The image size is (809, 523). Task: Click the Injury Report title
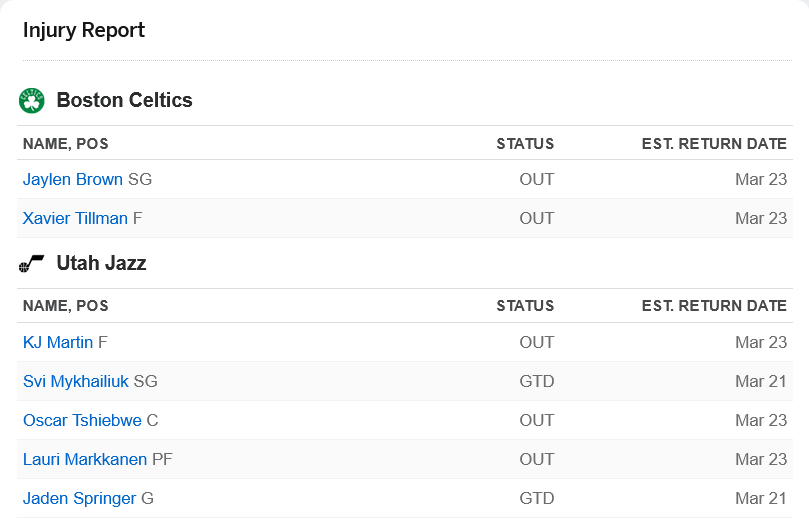pos(84,30)
